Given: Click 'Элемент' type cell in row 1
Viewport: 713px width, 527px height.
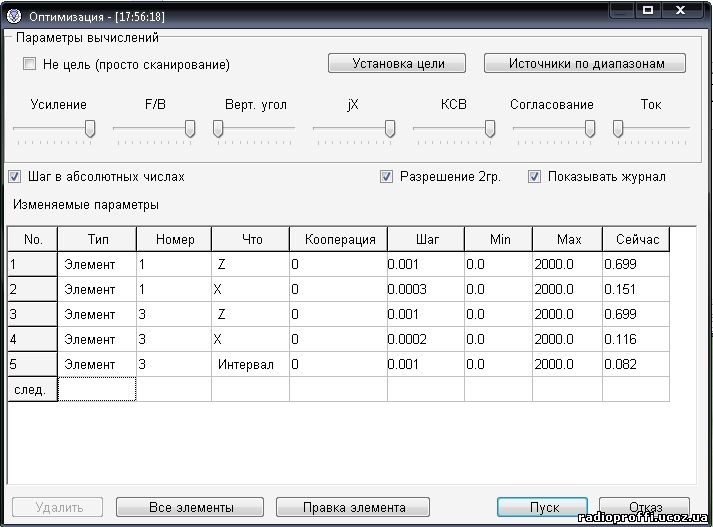Looking at the screenshot, I should pos(97,264).
